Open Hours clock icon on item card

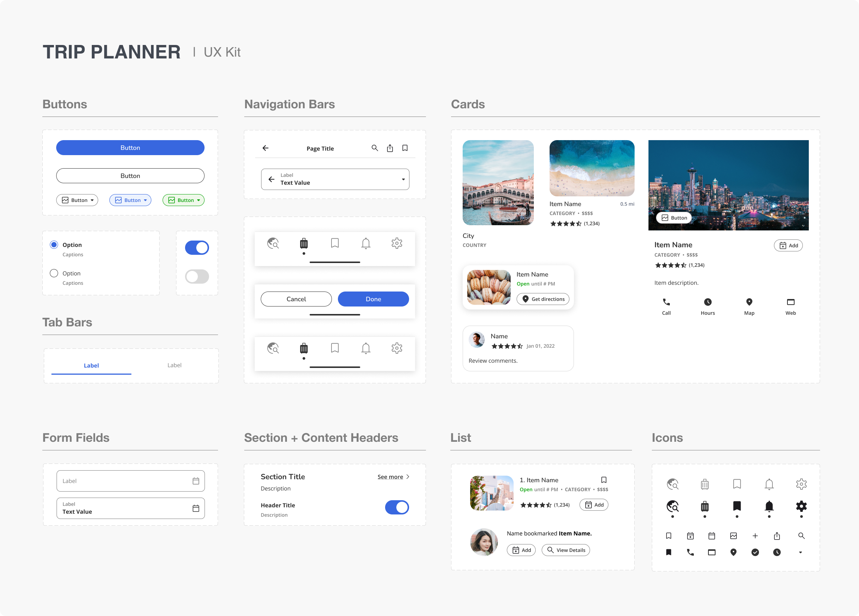tap(708, 302)
